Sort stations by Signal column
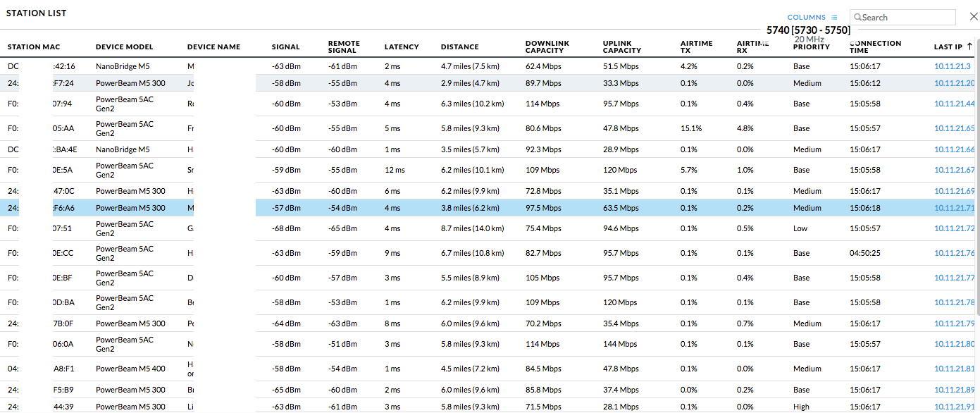 coord(285,47)
